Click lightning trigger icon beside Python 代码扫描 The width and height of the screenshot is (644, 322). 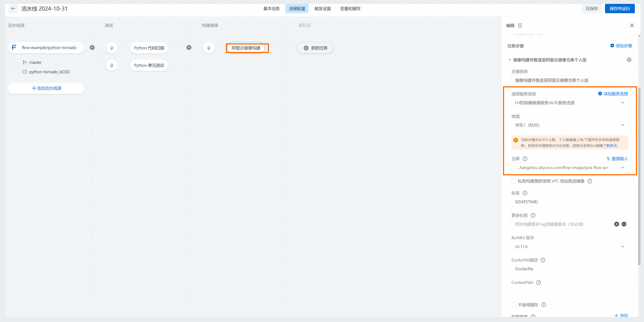pos(112,48)
